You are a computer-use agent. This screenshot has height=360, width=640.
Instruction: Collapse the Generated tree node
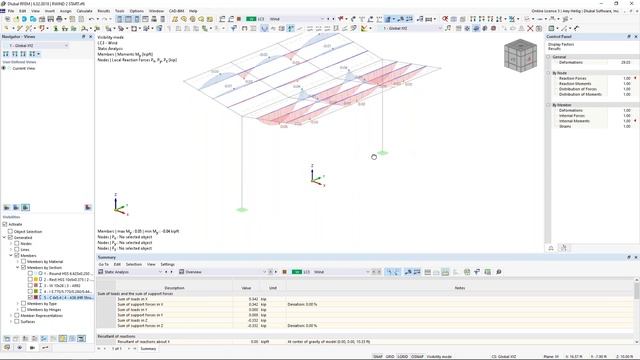(x=4, y=238)
